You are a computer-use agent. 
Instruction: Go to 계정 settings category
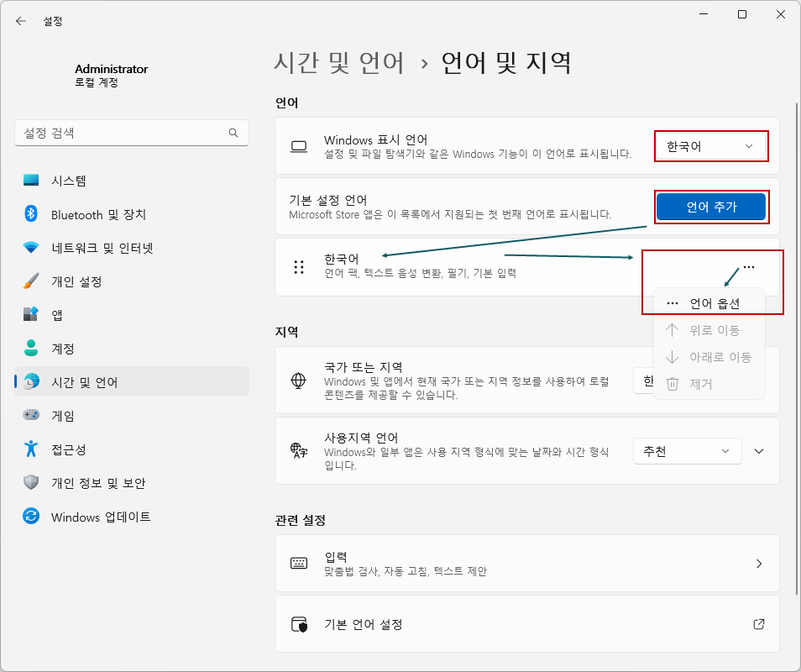(132, 349)
